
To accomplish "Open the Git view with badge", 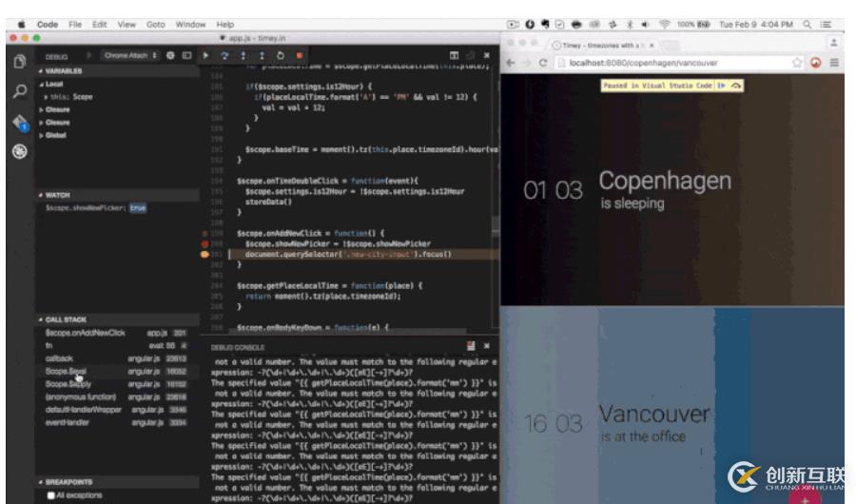I will tap(20, 123).
